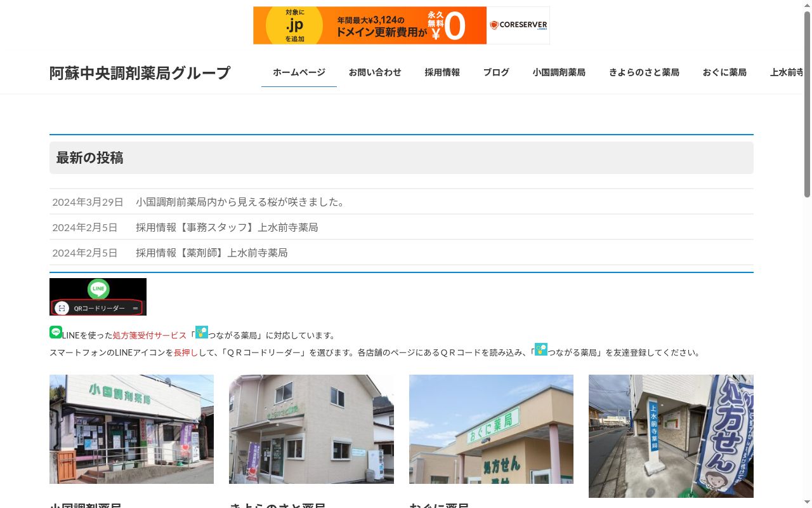Screen dimensions: 812x508
Task: Click the vertical page scrollbar
Action: [808, 105]
